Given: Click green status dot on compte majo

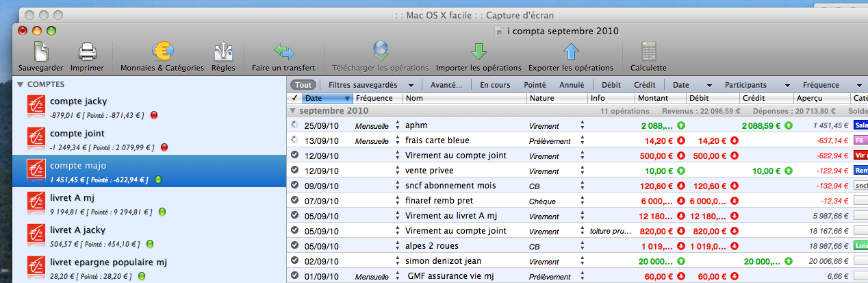Looking at the screenshot, I should pyautogui.click(x=158, y=180).
